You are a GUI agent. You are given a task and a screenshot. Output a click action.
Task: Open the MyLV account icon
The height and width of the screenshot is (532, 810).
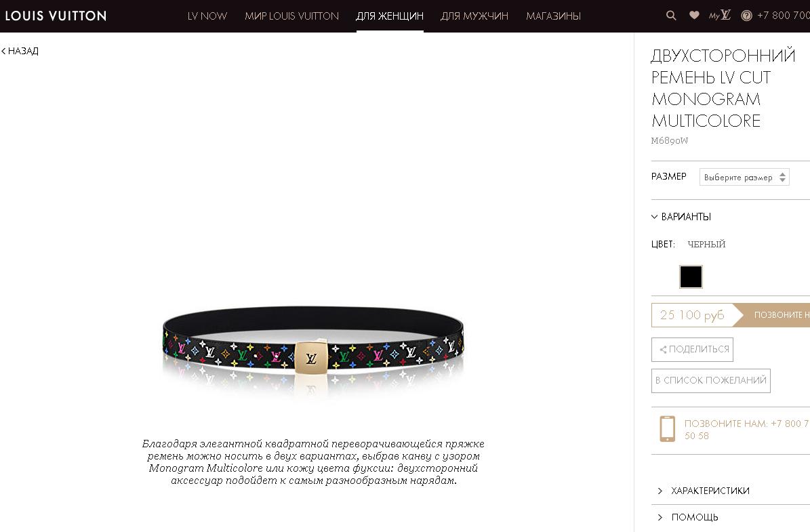pyautogui.click(x=720, y=16)
